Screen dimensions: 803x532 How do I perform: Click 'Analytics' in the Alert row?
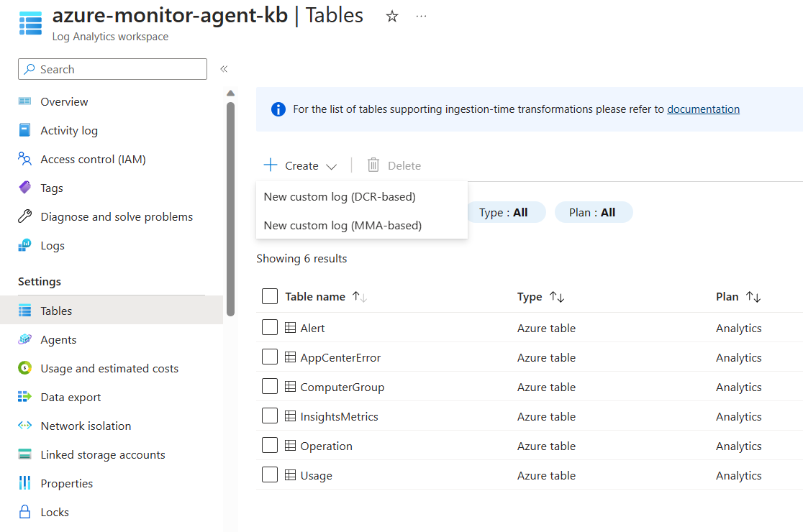pyautogui.click(x=738, y=329)
